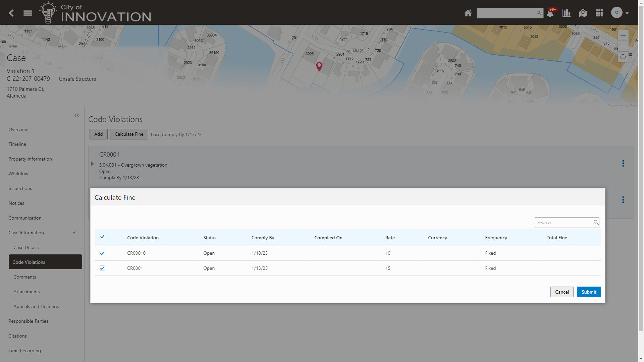This screenshot has width=644, height=362.
Task: Click the Calculate Fine search field
Action: (563, 223)
